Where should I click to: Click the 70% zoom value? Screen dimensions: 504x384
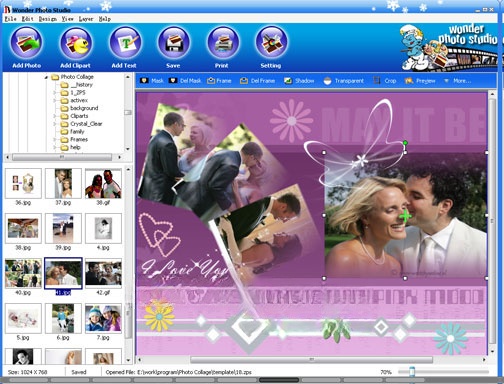tap(386, 372)
